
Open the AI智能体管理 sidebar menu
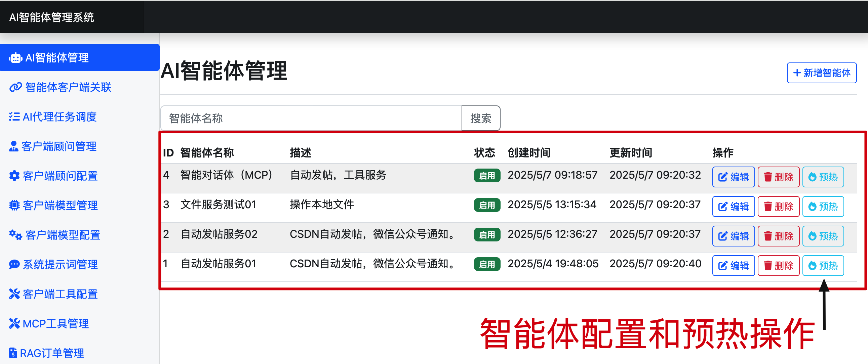(x=80, y=57)
